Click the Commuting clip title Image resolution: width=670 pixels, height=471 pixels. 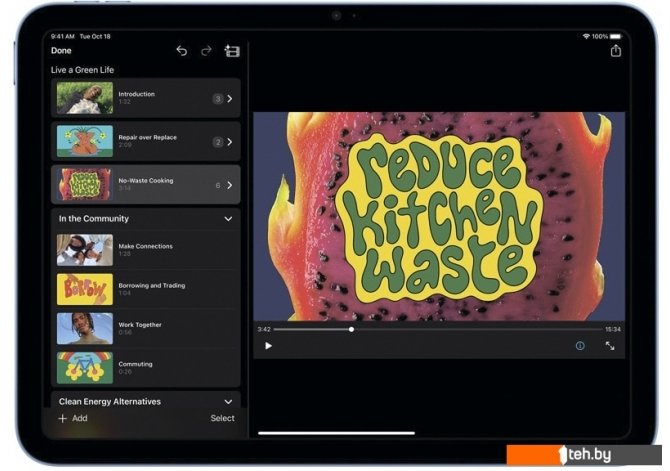(135, 364)
